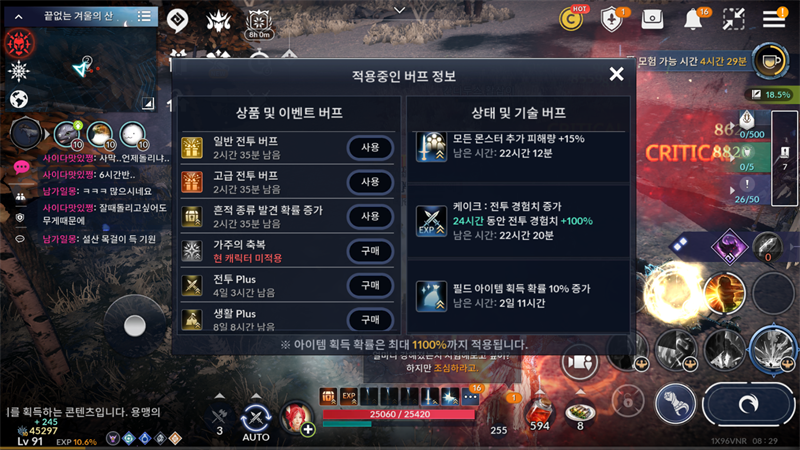Expand the top center chevron dropdown
Image resolution: width=800 pixels, height=450 pixels.
tap(399, 10)
